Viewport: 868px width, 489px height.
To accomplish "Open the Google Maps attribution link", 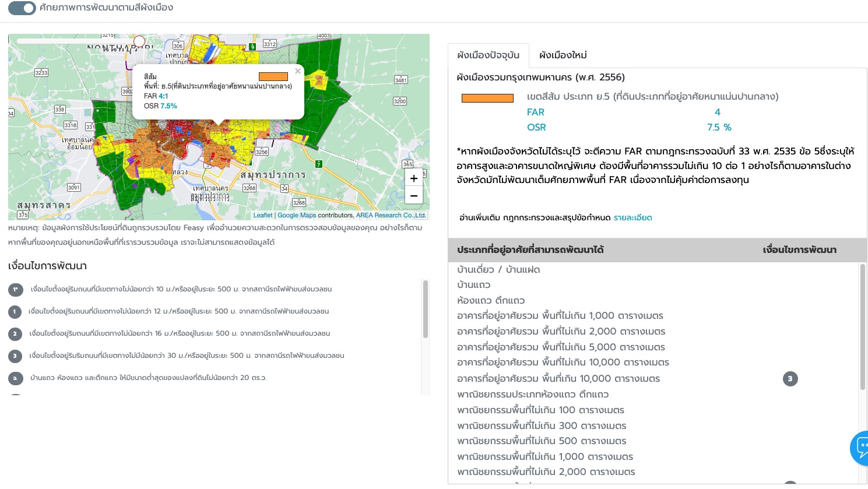I will (x=297, y=215).
